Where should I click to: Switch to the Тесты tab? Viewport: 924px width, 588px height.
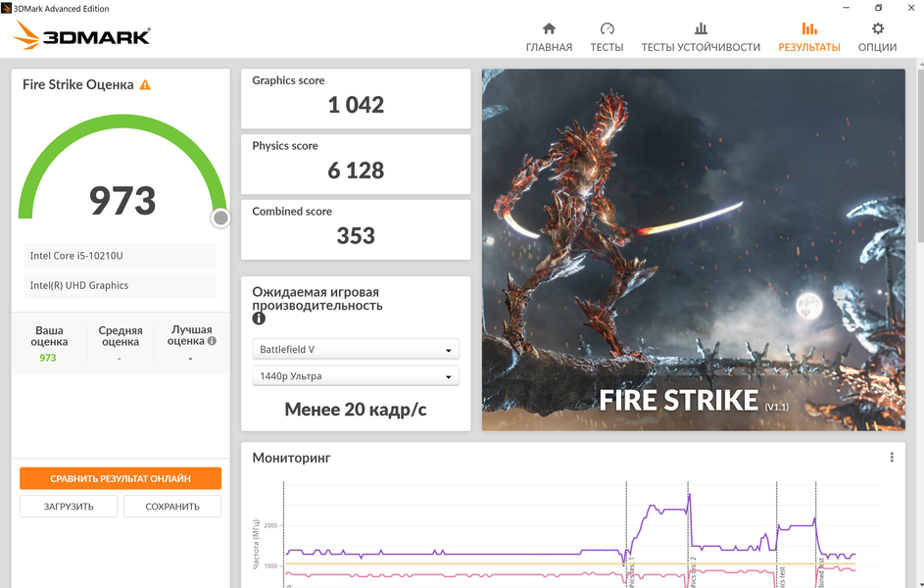pyautogui.click(x=607, y=47)
